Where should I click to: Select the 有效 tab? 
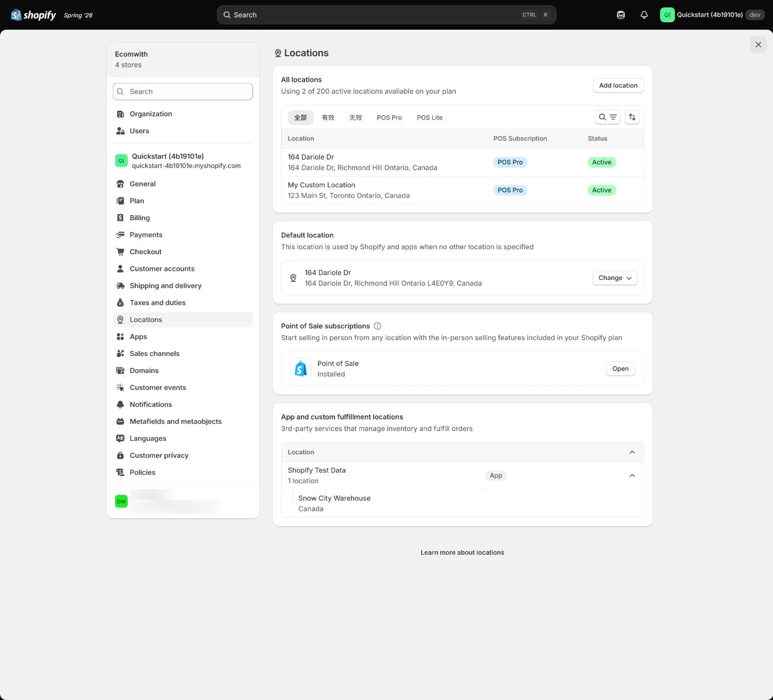coord(328,118)
